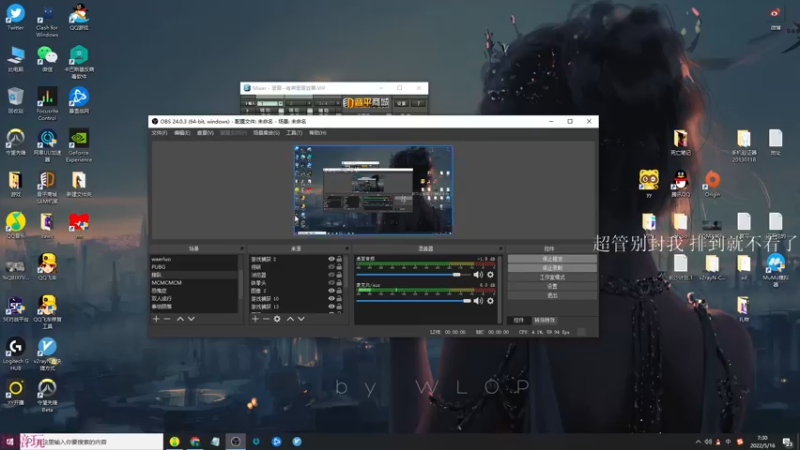Switch to the Controls tab at bottom
The height and width of the screenshot is (450, 800).
(x=519, y=320)
